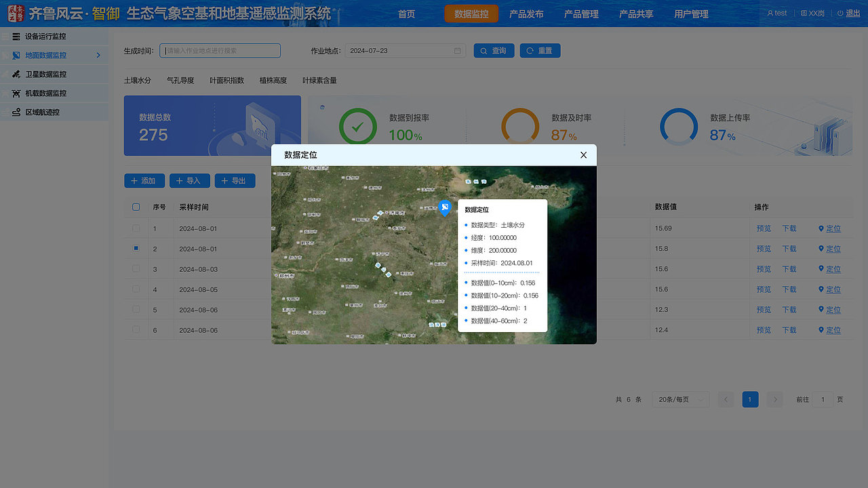This screenshot has width=868, height=488.
Task: Uncheck the selected checkbox for row 2
Action: click(x=136, y=249)
